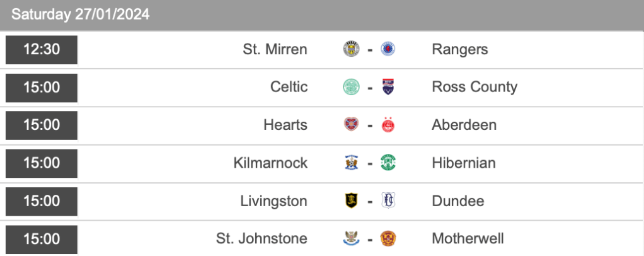Click the Hibernian club badge

[x=388, y=163]
